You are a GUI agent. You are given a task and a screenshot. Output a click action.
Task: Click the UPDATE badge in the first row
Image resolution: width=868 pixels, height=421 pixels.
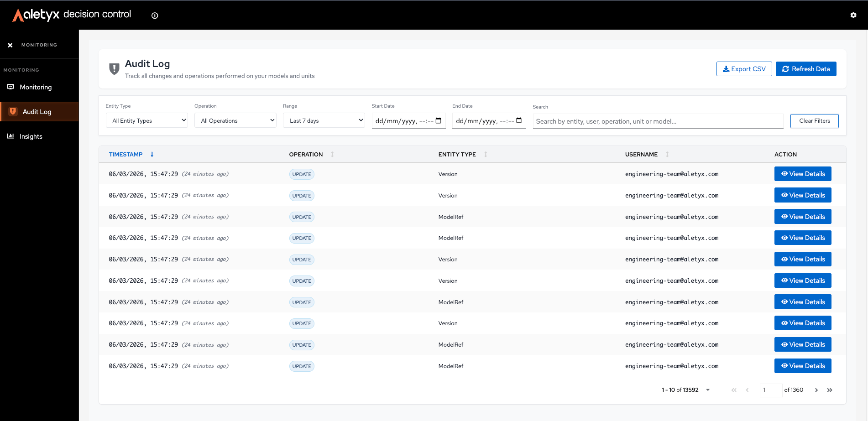click(x=302, y=174)
